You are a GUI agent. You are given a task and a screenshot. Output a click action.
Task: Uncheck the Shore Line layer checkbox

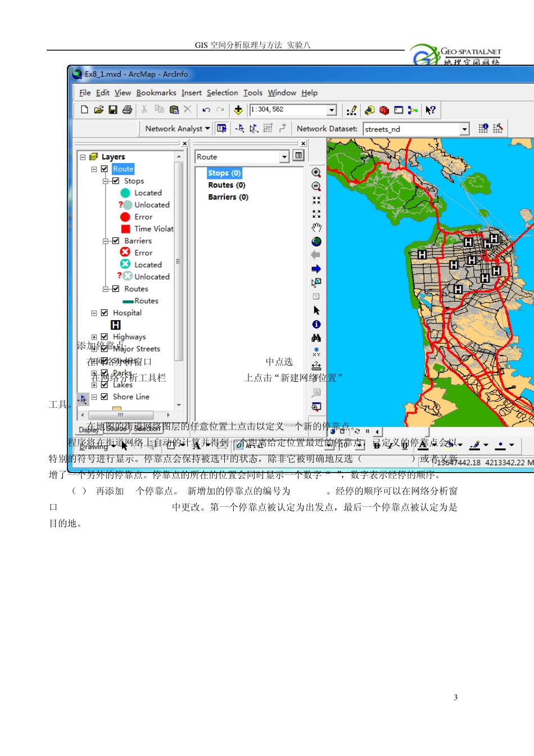pos(104,397)
